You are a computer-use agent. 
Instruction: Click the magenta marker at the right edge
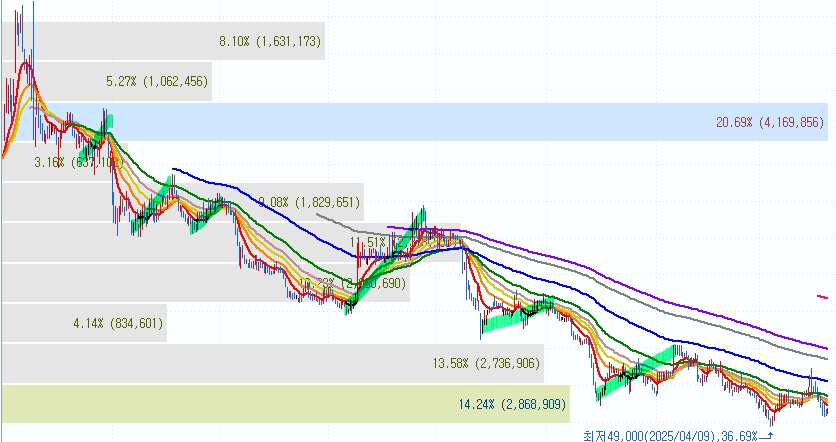(822, 296)
